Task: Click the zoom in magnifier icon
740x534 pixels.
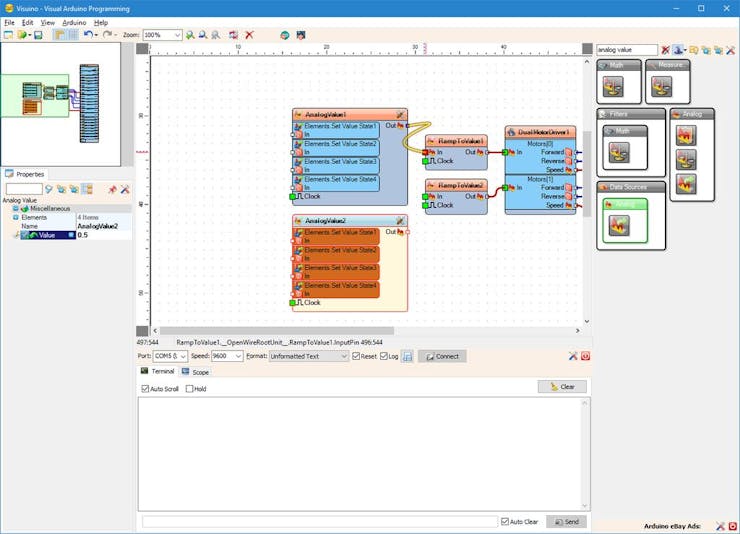Action: 190,35
